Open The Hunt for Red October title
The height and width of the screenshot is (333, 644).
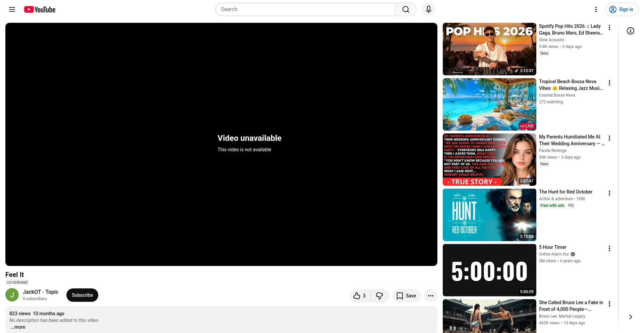tap(566, 192)
